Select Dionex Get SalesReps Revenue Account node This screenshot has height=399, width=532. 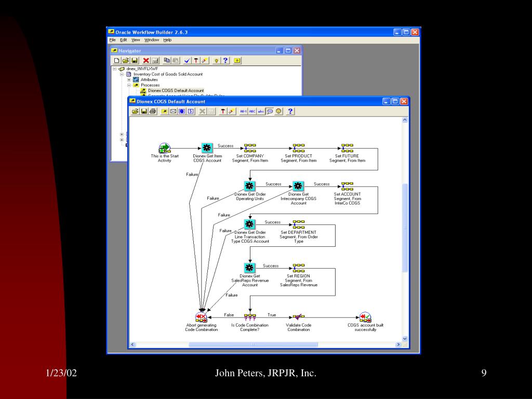pyautogui.click(x=249, y=268)
